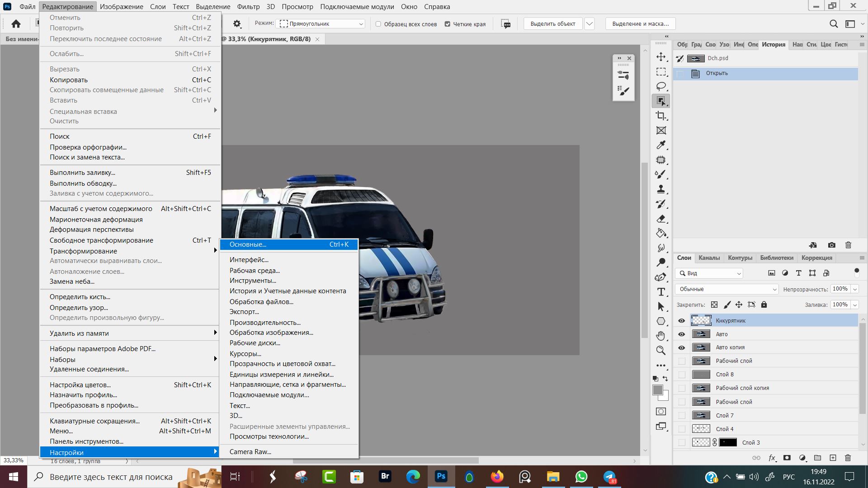Select the Frame tool
Viewport: 868px width, 488px height.
click(x=661, y=131)
